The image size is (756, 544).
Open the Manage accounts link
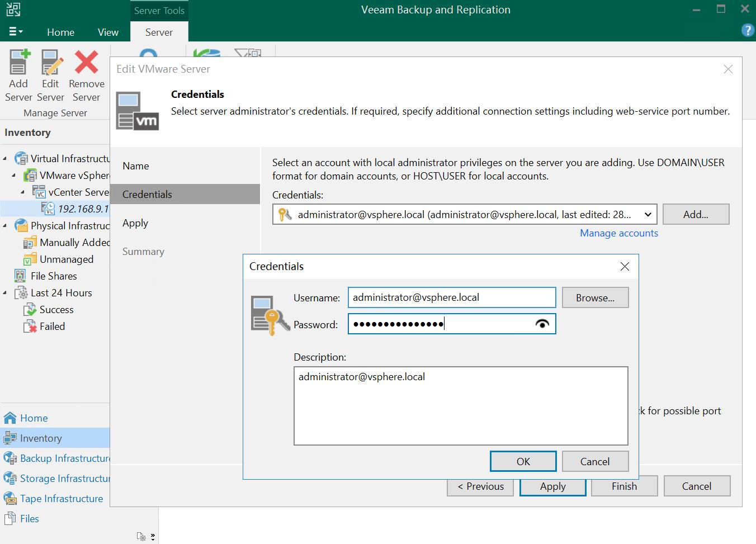[x=618, y=233]
